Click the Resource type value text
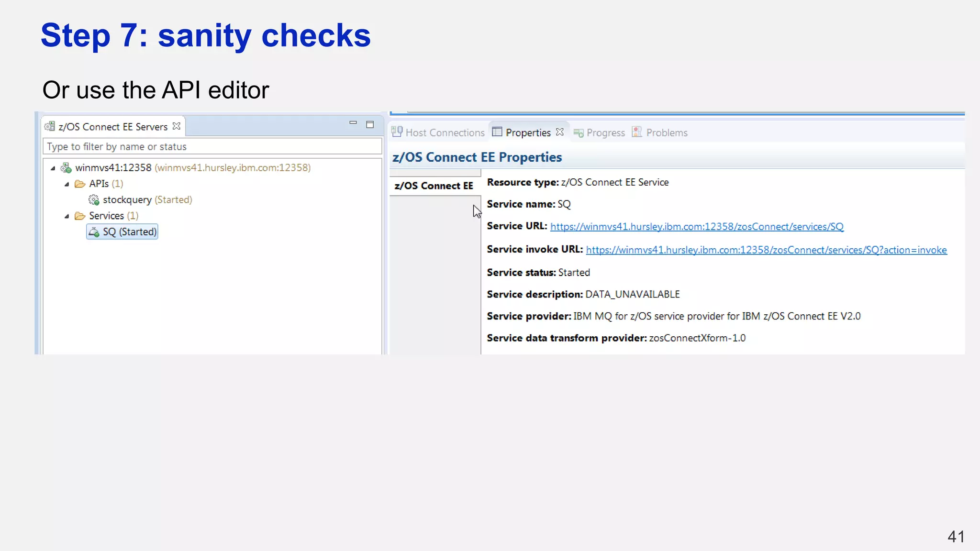This screenshot has width=980, height=551. [615, 182]
